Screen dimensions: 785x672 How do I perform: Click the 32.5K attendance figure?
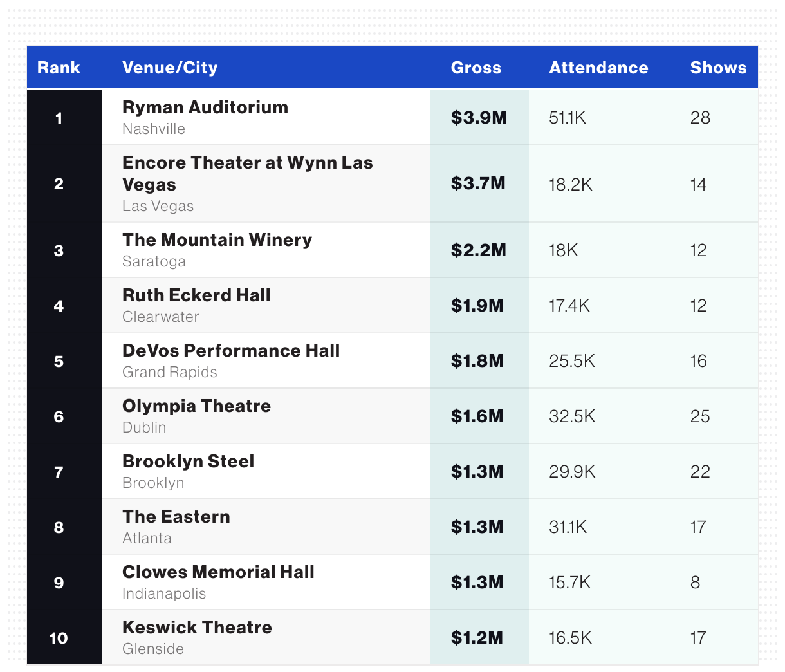coord(572,416)
